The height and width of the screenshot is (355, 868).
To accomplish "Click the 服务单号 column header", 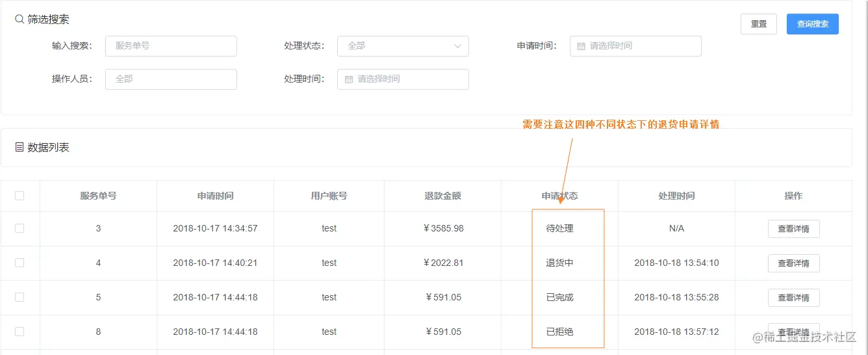I will point(98,196).
